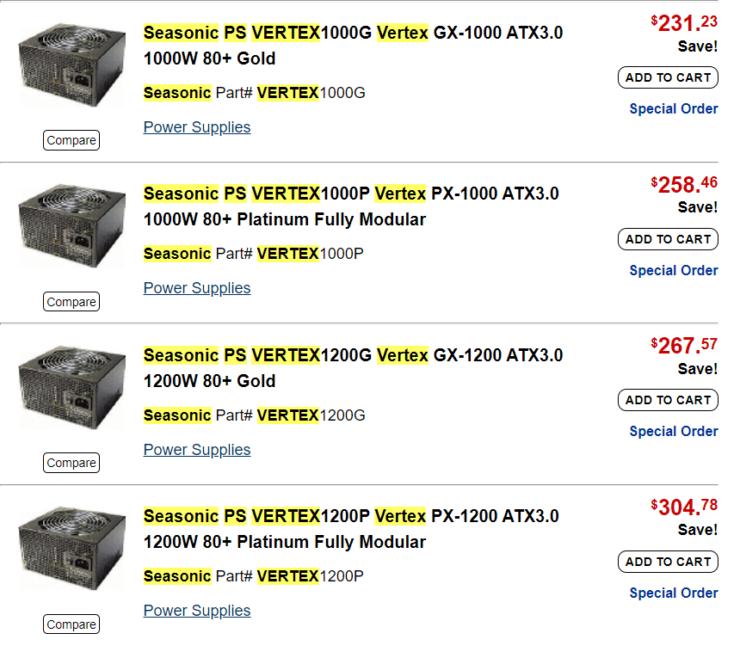
Task: Click Special Order link for the $258.46 item
Action: (x=673, y=270)
